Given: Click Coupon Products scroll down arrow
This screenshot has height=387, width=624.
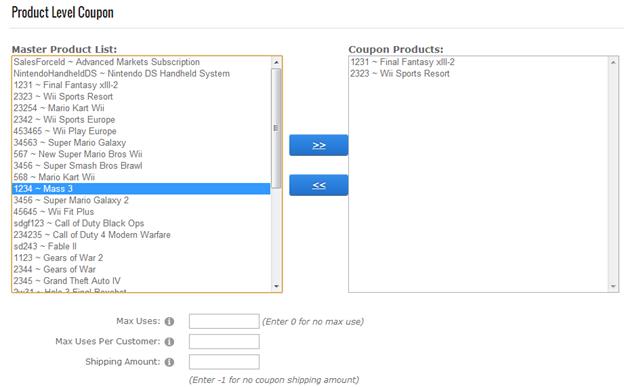Looking at the screenshot, I should click(x=613, y=286).
